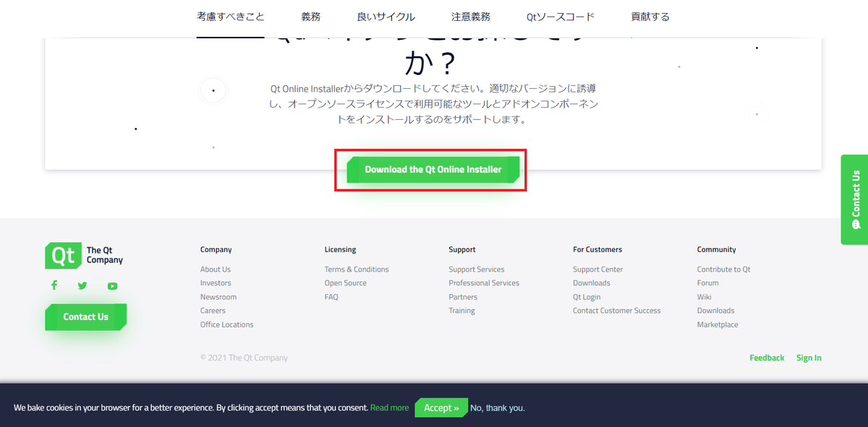Open the Careers link
The height and width of the screenshot is (427, 868).
point(213,311)
